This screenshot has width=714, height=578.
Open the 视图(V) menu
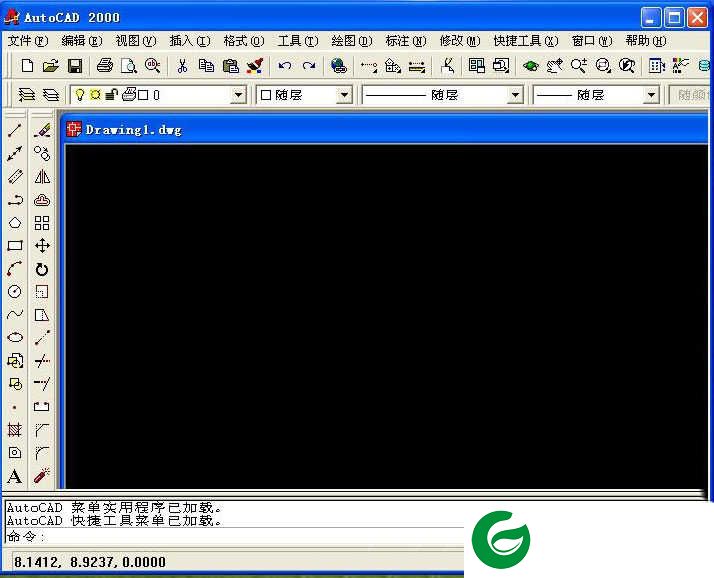136,41
